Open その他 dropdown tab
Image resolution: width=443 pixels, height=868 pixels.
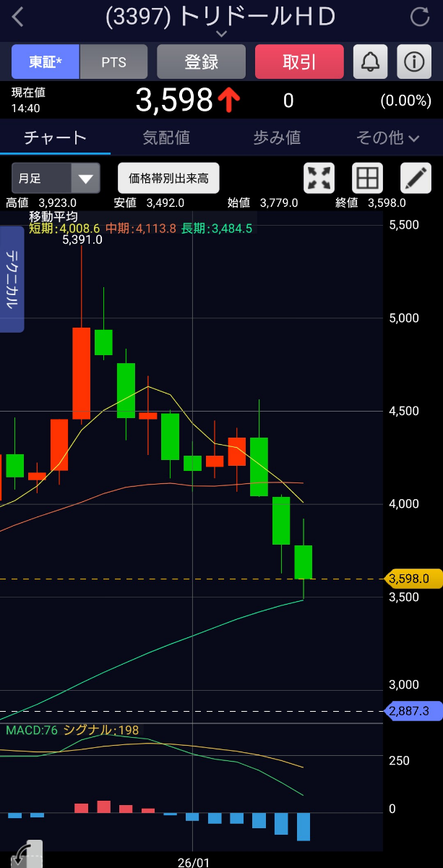(x=388, y=137)
